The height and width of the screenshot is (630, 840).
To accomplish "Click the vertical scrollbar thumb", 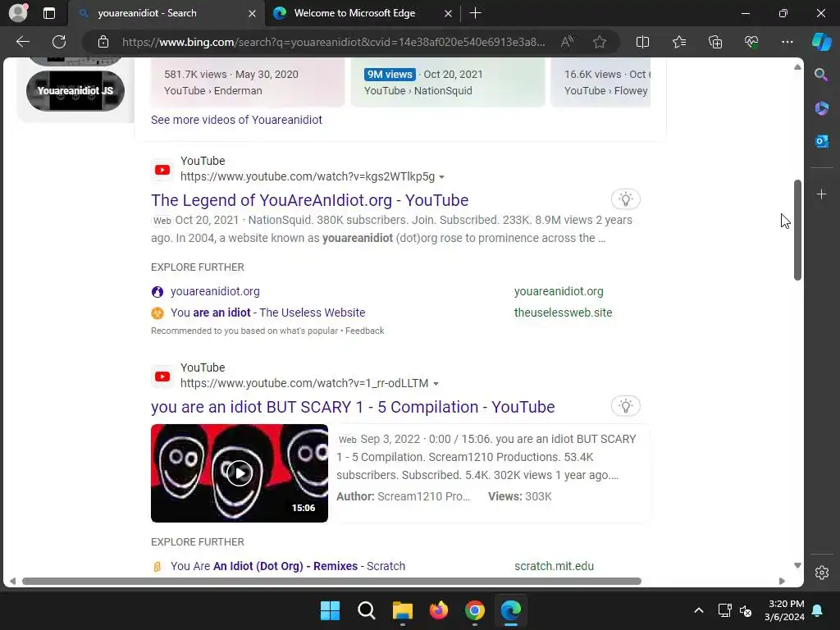I will coord(797,230).
